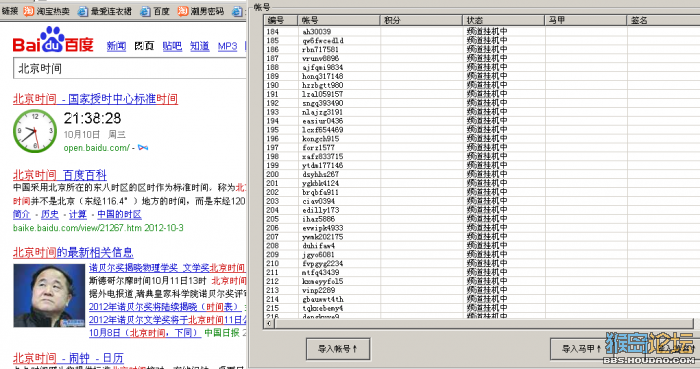Image resolution: width=700 pixels, height=369 pixels.
Task: Select account row vinp2289
Action: point(482,290)
